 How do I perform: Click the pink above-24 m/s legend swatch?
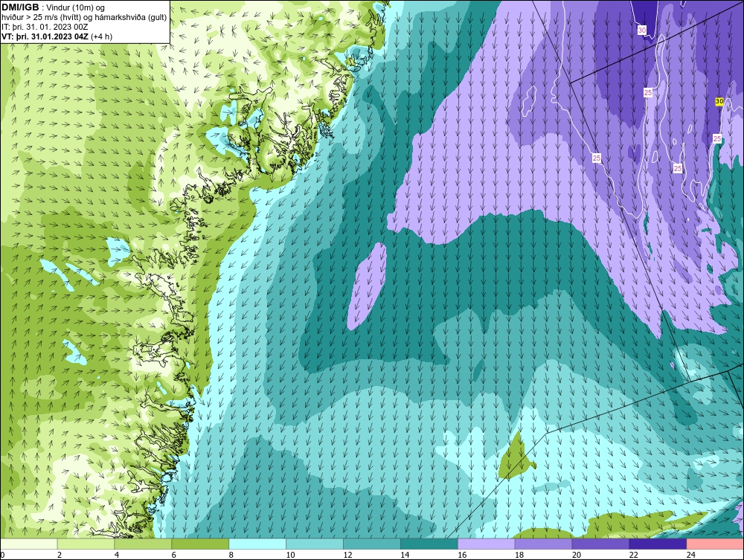(715, 544)
